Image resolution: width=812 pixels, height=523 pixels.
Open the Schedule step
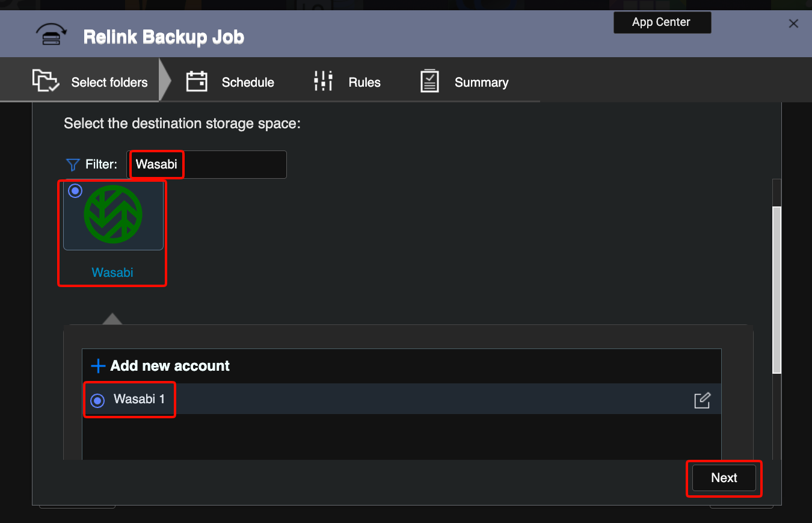click(230, 82)
